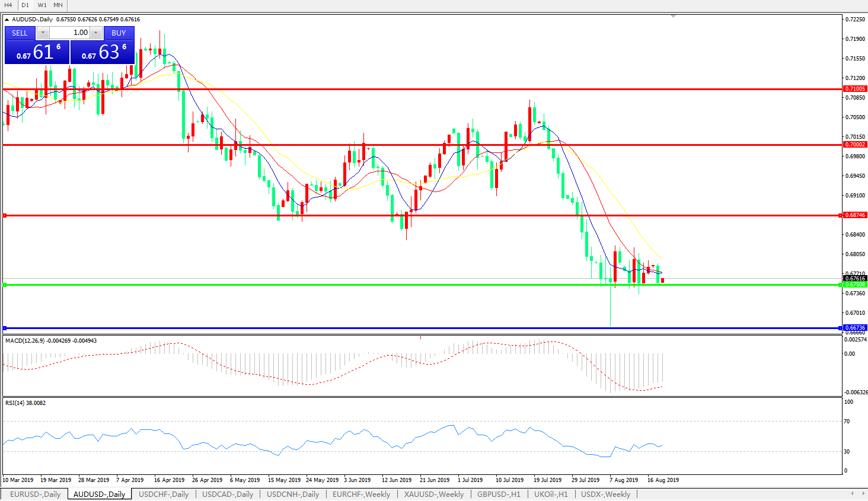The image size is (868, 501).
Task: Switch to W1 weekly timeframe
Action: (42, 5)
